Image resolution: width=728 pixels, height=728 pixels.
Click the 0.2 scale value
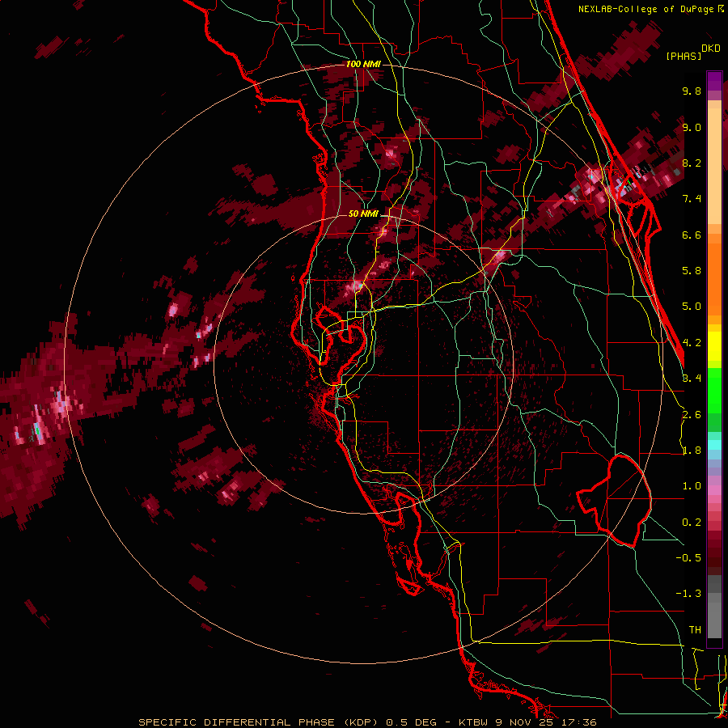(692, 523)
